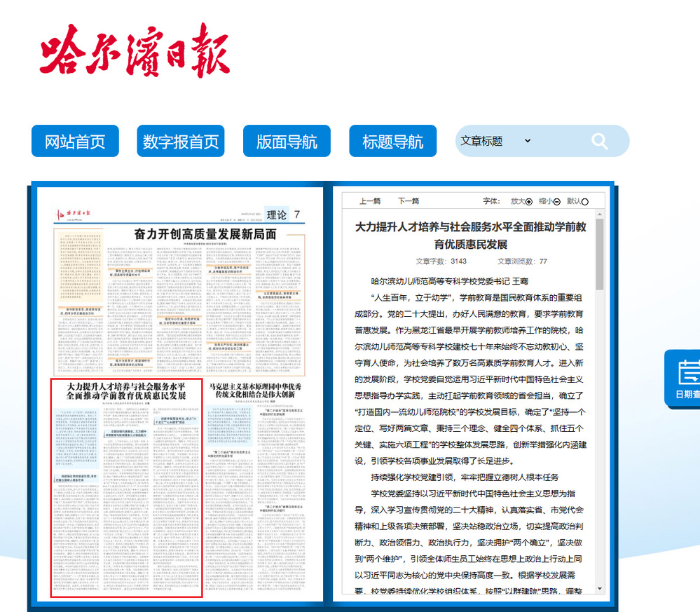Open 网站首页 navigation button
This screenshot has width=700, height=612.
coord(75,141)
